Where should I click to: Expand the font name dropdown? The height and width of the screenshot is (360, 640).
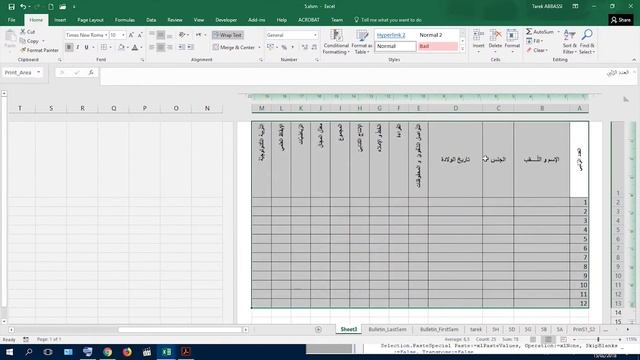106,35
